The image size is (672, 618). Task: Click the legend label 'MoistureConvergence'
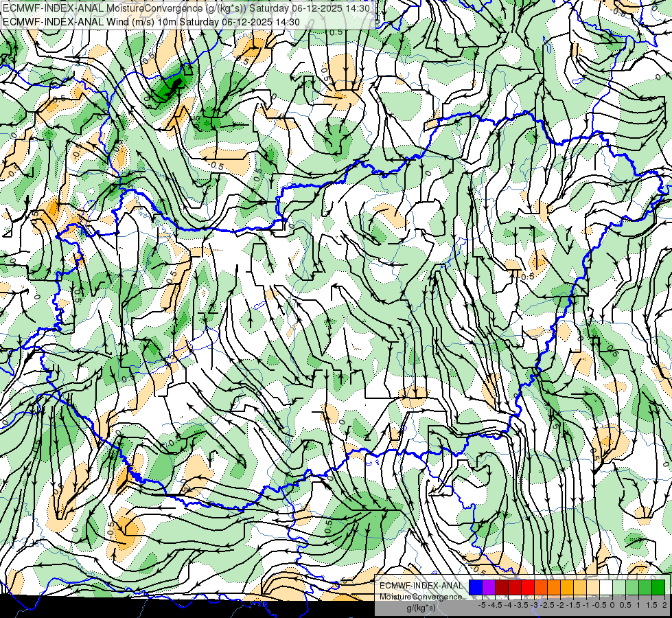[x=421, y=597]
